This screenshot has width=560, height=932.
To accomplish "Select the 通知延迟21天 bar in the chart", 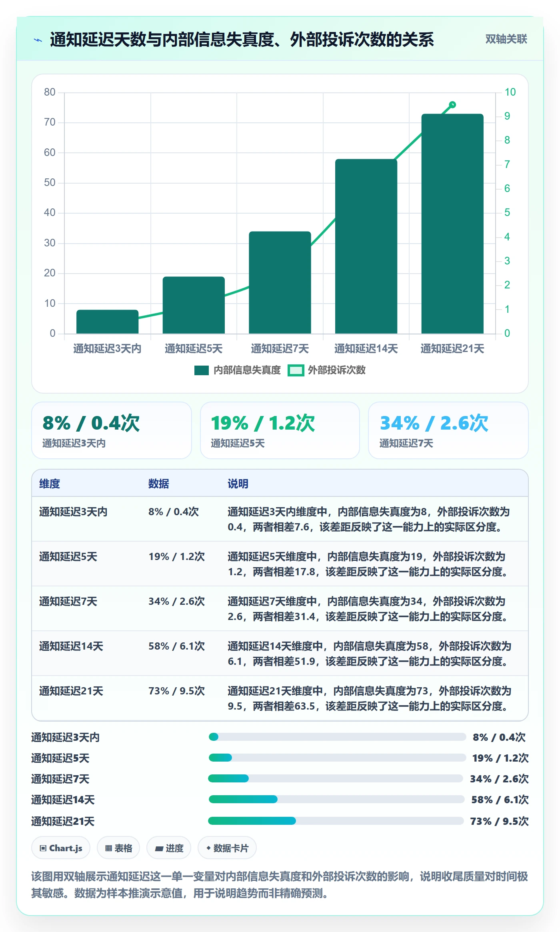I will pyautogui.click(x=452, y=224).
